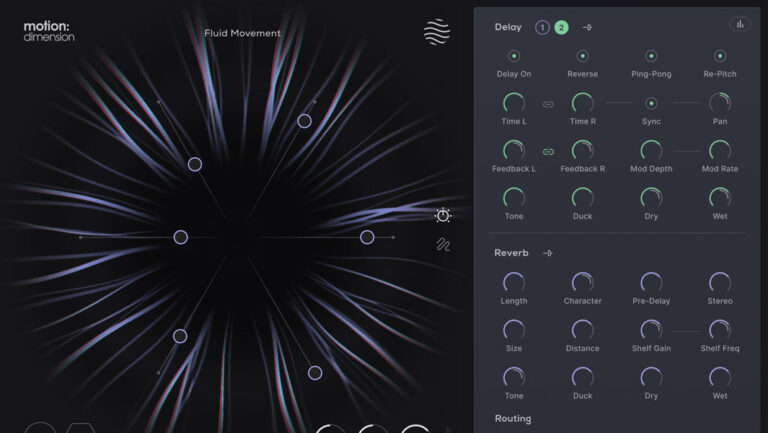Screen dimensions: 768x433
Task: Click the Reverb Tone knob
Action: click(514, 378)
